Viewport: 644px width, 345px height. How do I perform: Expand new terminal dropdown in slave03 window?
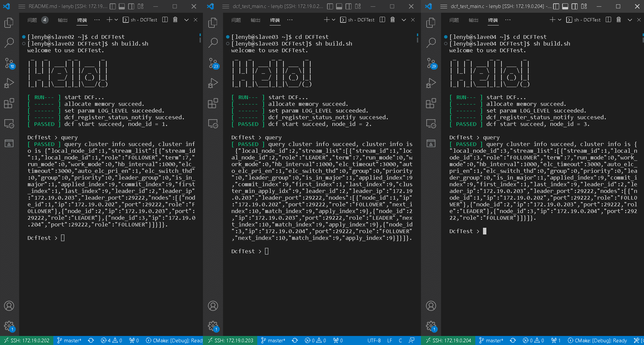[x=334, y=20]
